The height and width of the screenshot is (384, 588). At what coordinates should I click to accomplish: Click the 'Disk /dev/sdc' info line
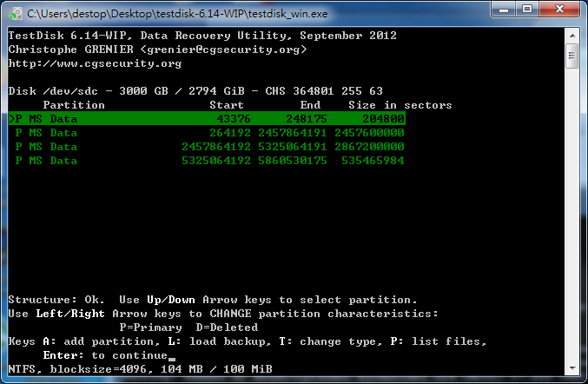[x=195, y=91]
